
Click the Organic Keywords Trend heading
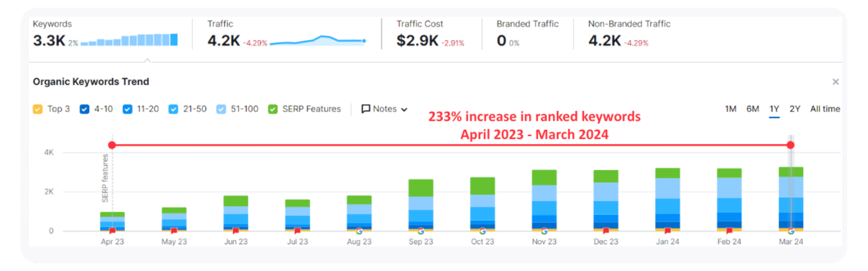point(91,82)
